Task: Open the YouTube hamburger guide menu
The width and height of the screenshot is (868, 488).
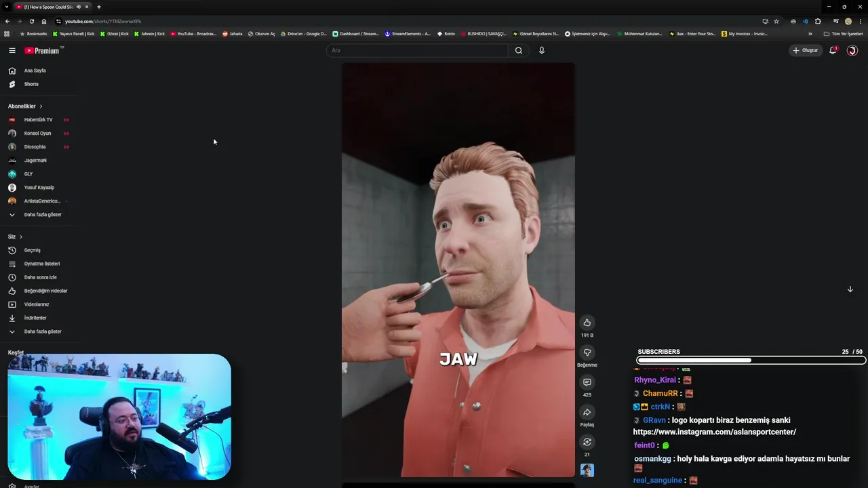Action: point(12,50)
